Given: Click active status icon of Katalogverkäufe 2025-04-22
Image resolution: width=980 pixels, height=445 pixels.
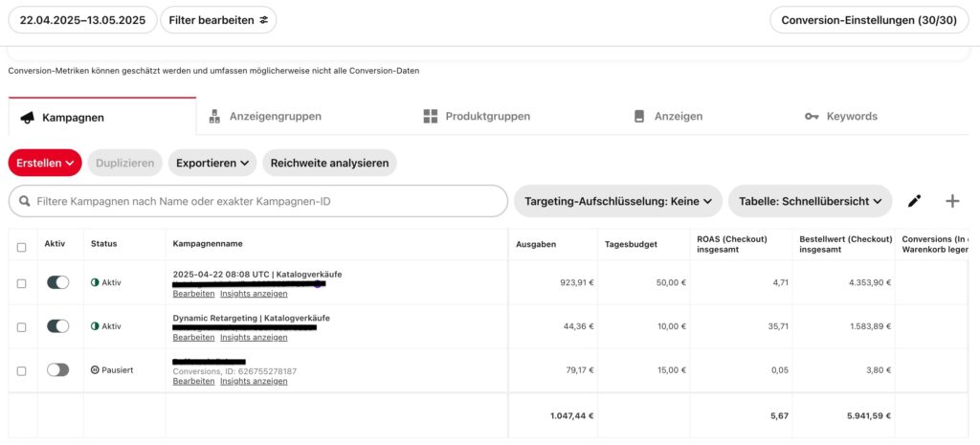Looking at the screenshot, I should 95,282.
